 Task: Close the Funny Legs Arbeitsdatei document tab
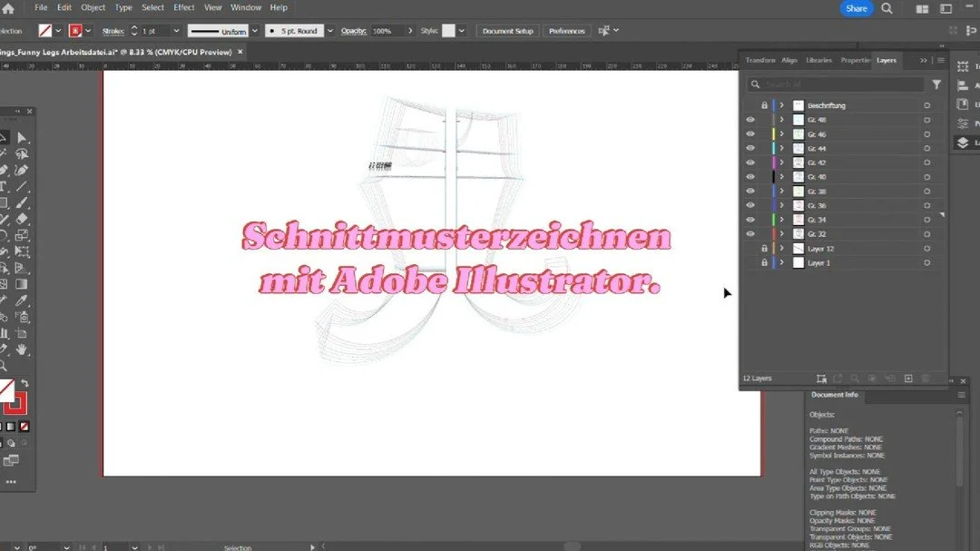(240, 52)
